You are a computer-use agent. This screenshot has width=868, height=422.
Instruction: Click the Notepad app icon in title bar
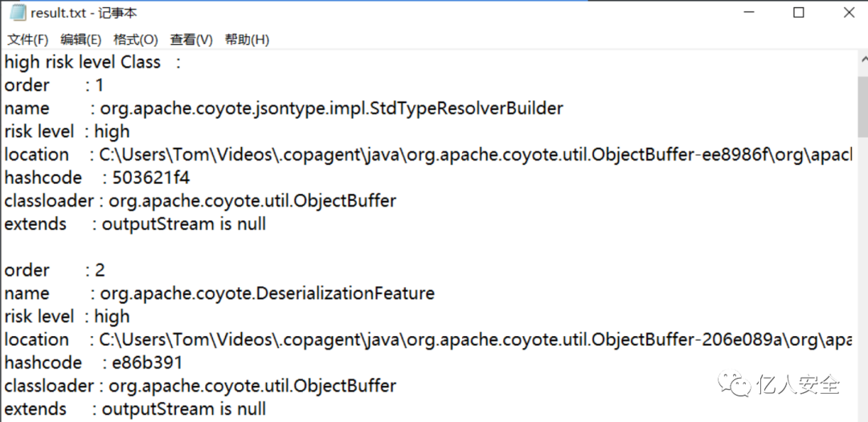[17, 12]
